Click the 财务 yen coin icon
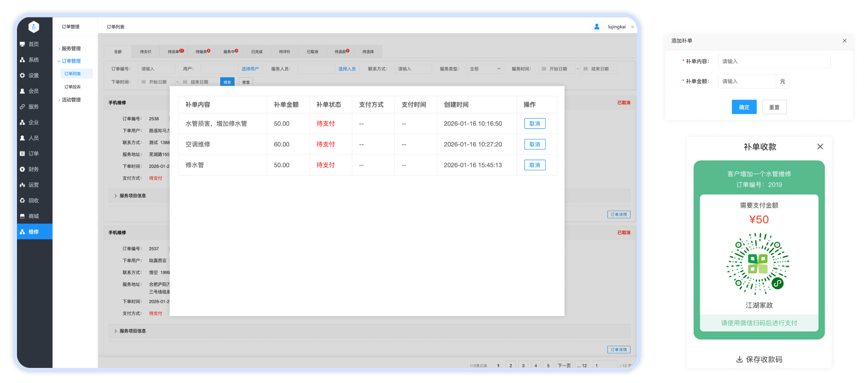The height and width of the screenshot is (383, 868). coord(22,169)
